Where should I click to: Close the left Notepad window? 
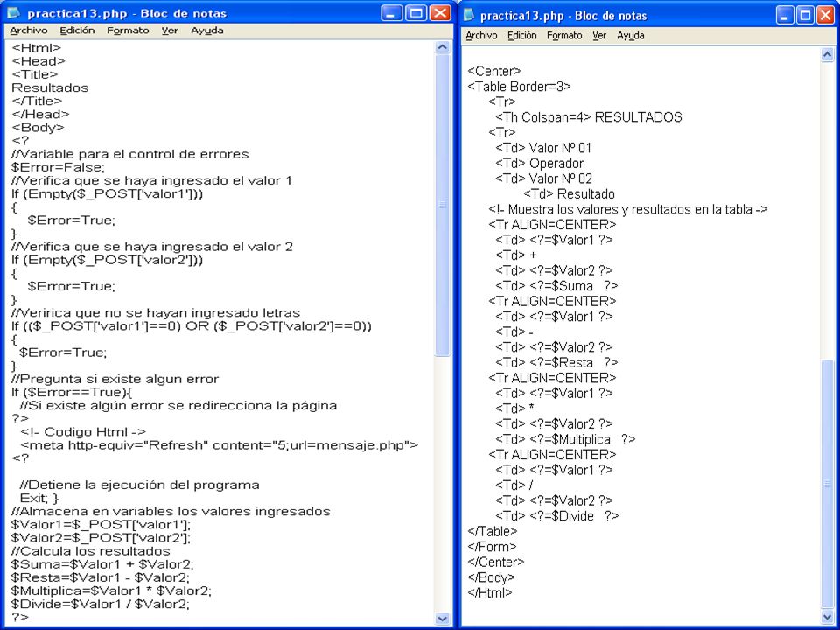[440, 13]
